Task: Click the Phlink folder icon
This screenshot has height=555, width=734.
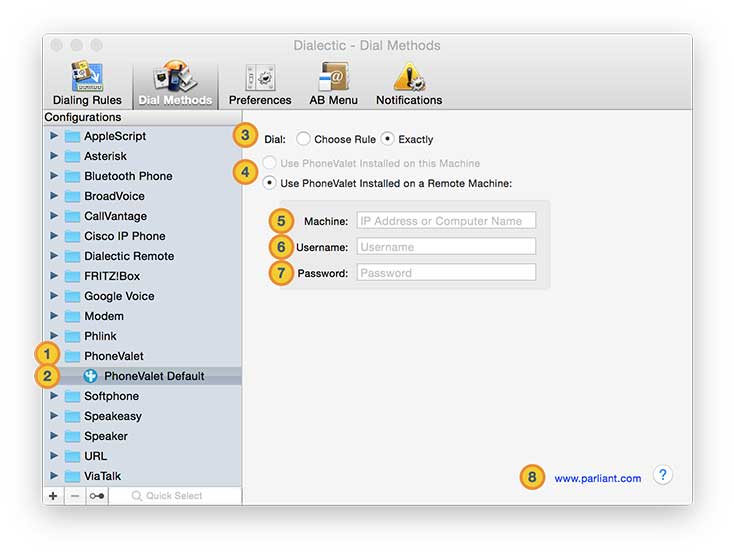Action: pyautogui.click(x=72, y=336)
